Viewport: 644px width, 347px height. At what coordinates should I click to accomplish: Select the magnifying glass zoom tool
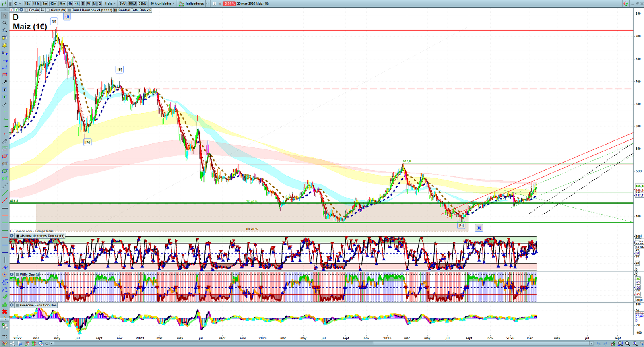click(x=4, y=23)
